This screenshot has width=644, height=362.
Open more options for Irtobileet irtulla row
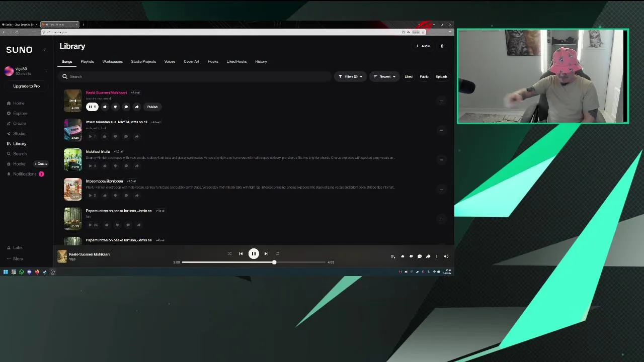coord(441,159)
